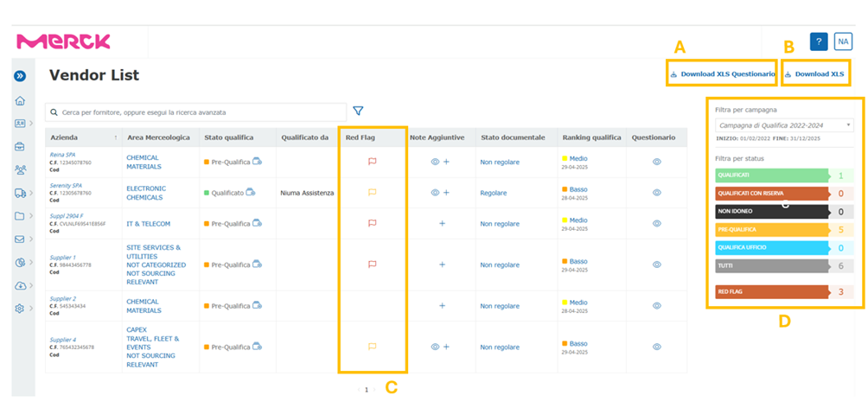Click the red flag for Reina SPA
The width and height of the screenshot is (868, 408).
pos(373,162)
